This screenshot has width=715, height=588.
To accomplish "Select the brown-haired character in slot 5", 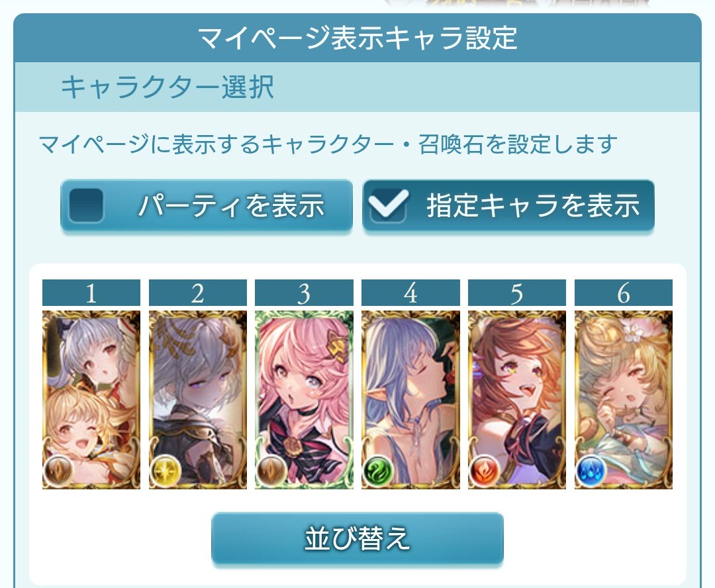I will pyautogui.click(x=517, y=399).
